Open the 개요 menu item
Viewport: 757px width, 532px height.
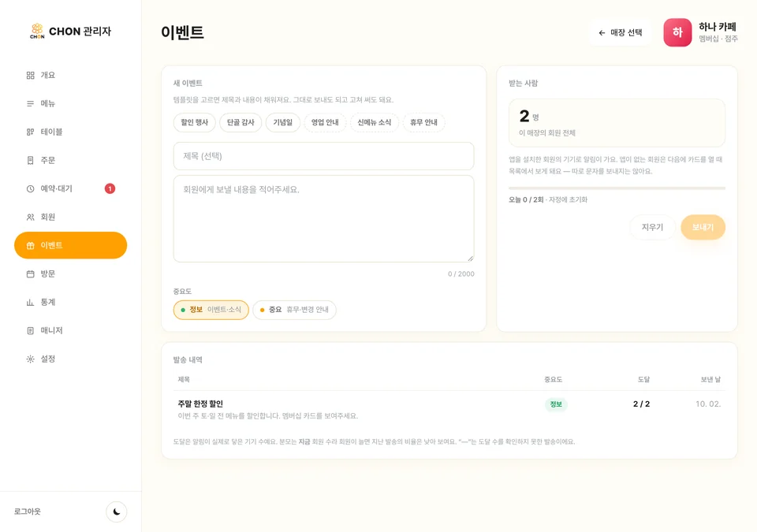(70, 76)
